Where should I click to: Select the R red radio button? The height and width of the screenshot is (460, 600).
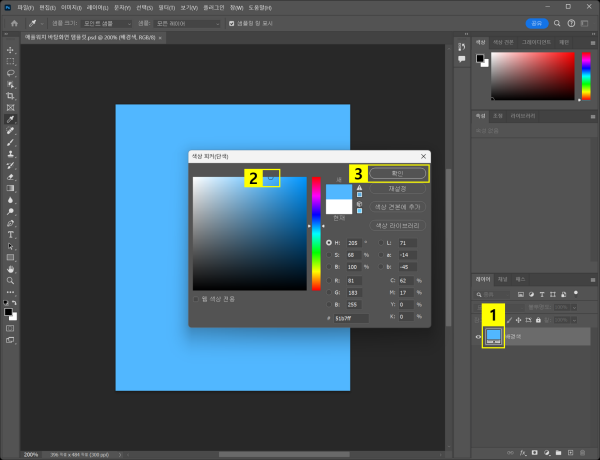(x=328, y=282)
